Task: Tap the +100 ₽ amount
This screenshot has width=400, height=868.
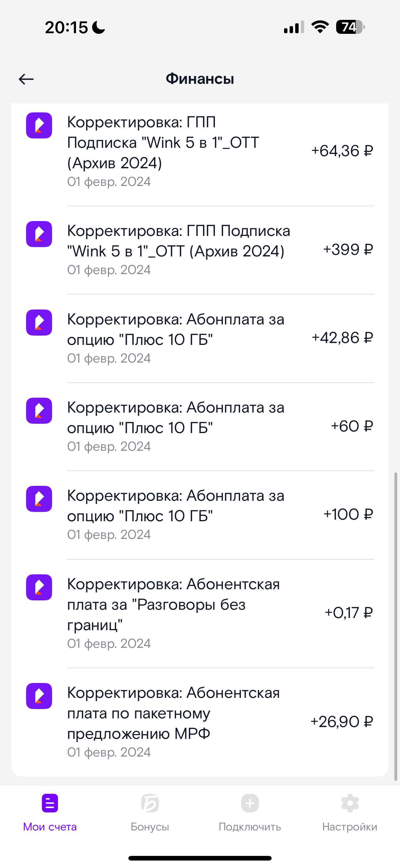Action: 348,514
